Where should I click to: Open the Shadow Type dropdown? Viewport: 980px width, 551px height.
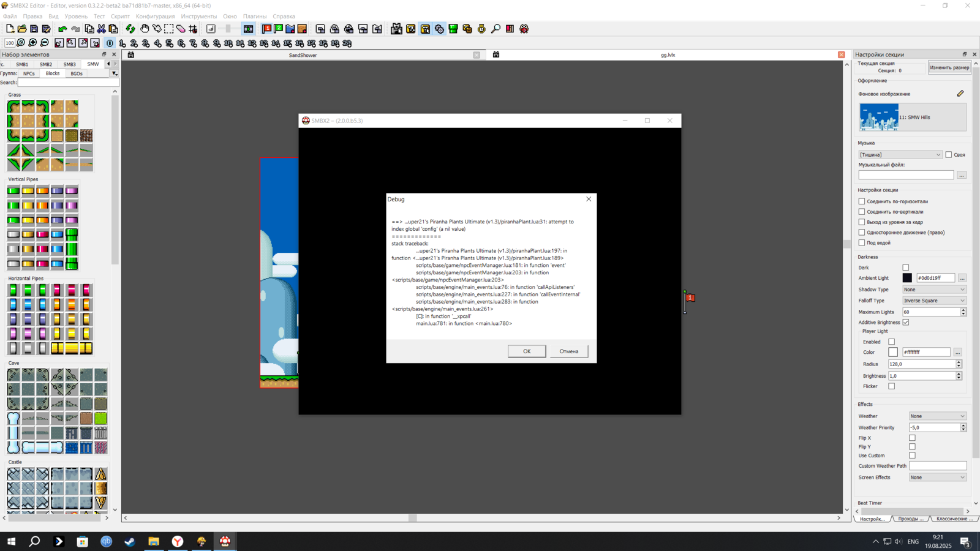[934, 290]
